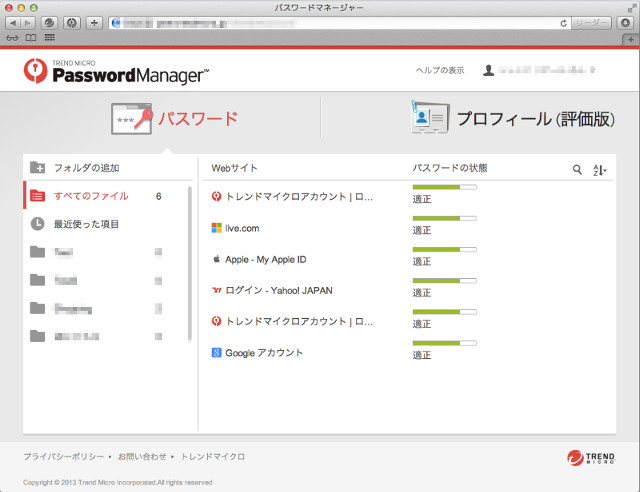Open ヘルプの表示 link
Image resolution: width=640 pixels, height=492 pixels.
pos(440,70)
